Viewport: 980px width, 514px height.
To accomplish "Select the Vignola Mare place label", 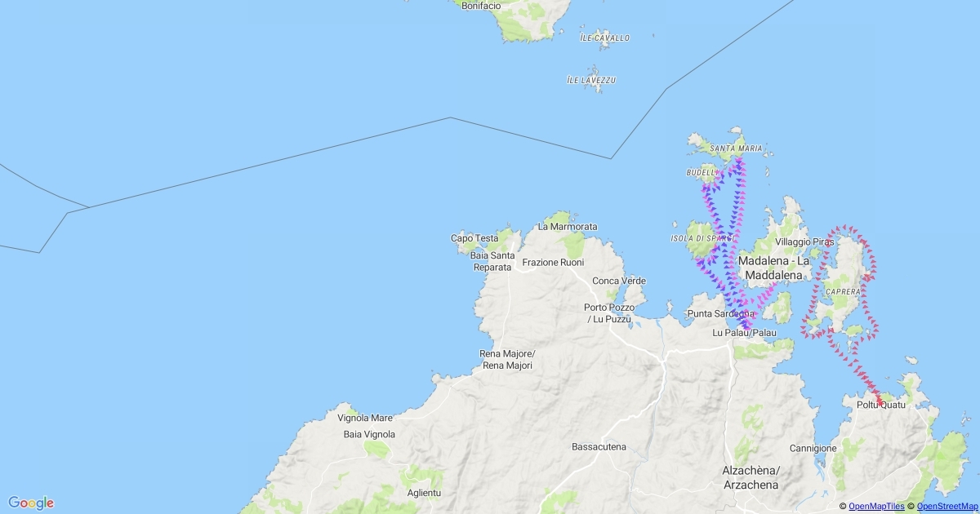I will point(365,418).
